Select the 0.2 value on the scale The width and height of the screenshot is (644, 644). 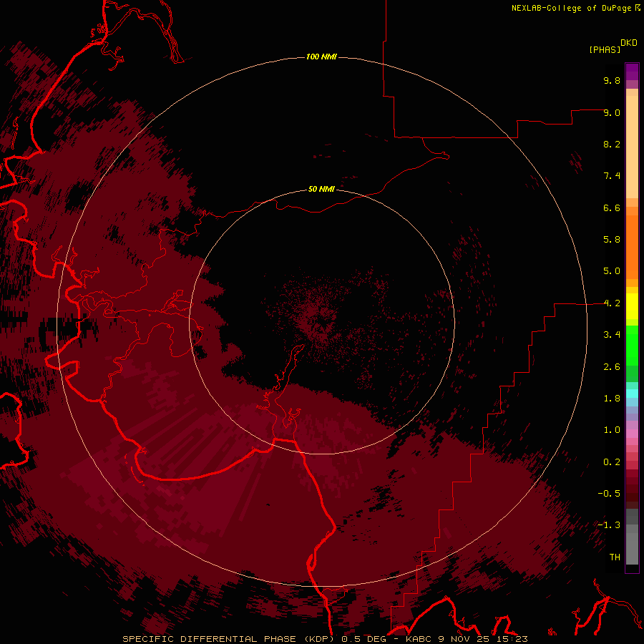pos(612,462)
